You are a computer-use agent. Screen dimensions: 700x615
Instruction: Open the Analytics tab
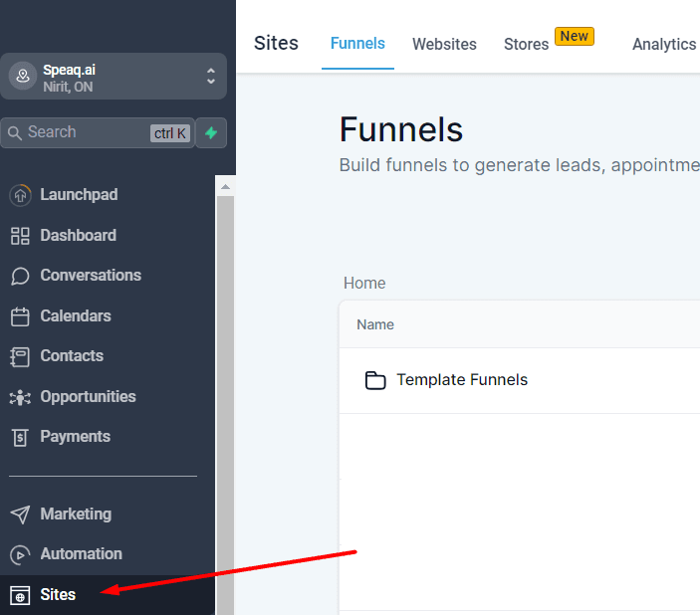coord(663,44)
